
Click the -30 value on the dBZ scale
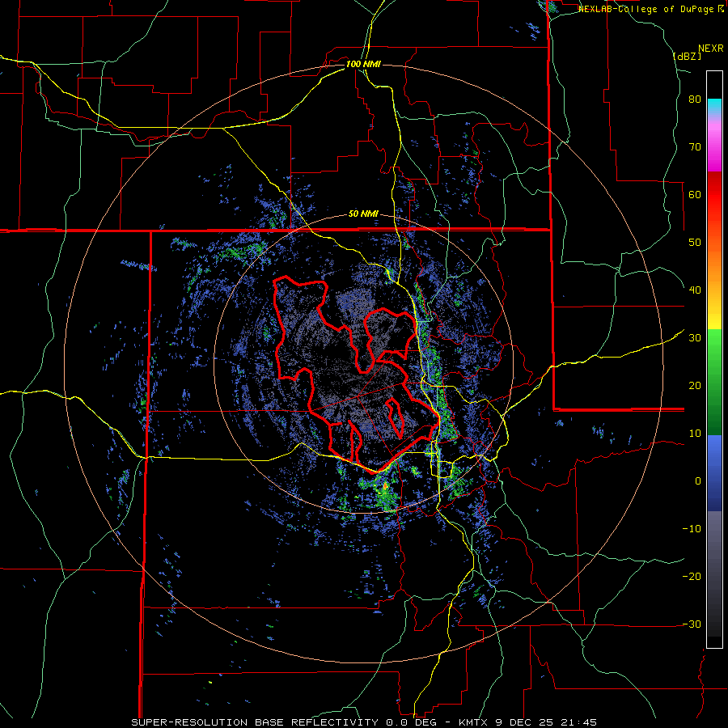tap(692, 624)
